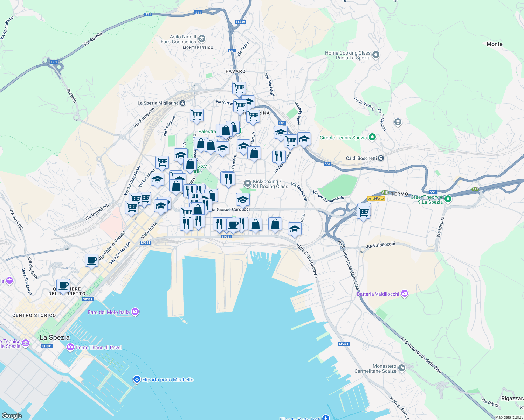Screen dimensions: 524x420
Task: Open the Eliporto porto Mirabello heliport icon
Action: [137, 379]
